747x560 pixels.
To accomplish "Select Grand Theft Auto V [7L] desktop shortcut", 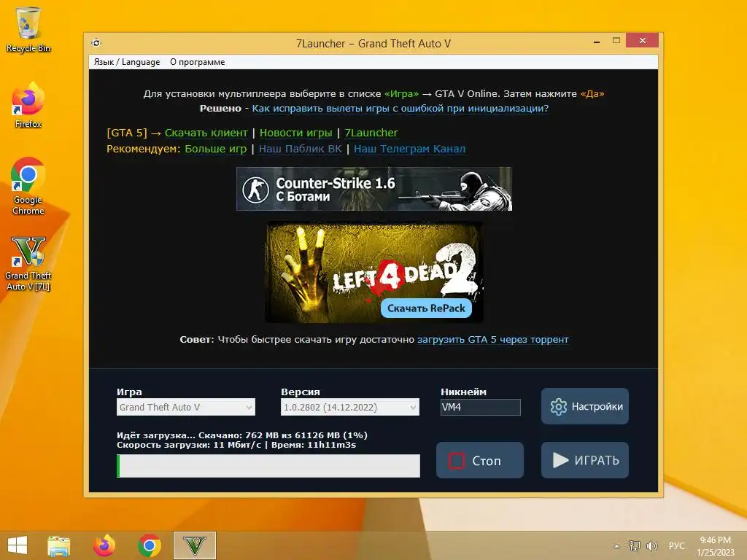I will point(28,263).
